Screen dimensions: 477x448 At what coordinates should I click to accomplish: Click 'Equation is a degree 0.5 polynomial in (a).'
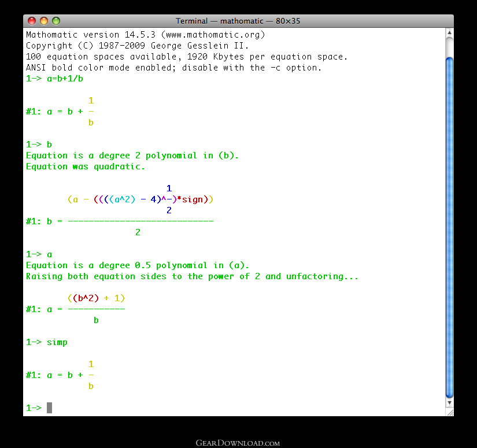[x=138, y=265]
